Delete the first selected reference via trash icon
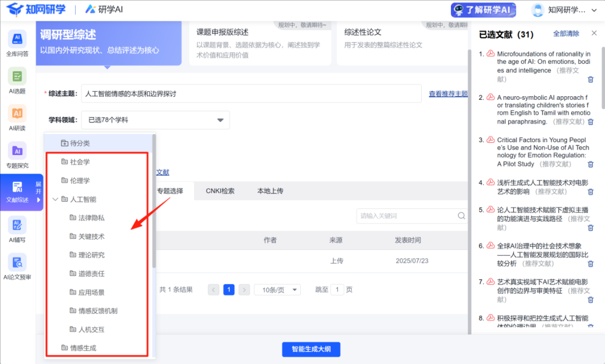The image size is (605, 364). click(590, 80)
